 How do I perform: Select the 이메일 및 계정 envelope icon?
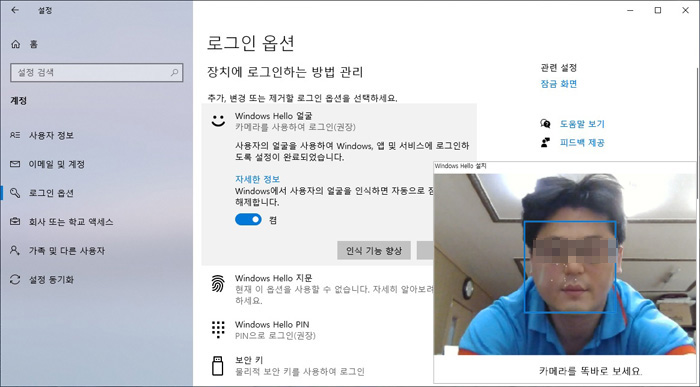click(x=15, y=164)
